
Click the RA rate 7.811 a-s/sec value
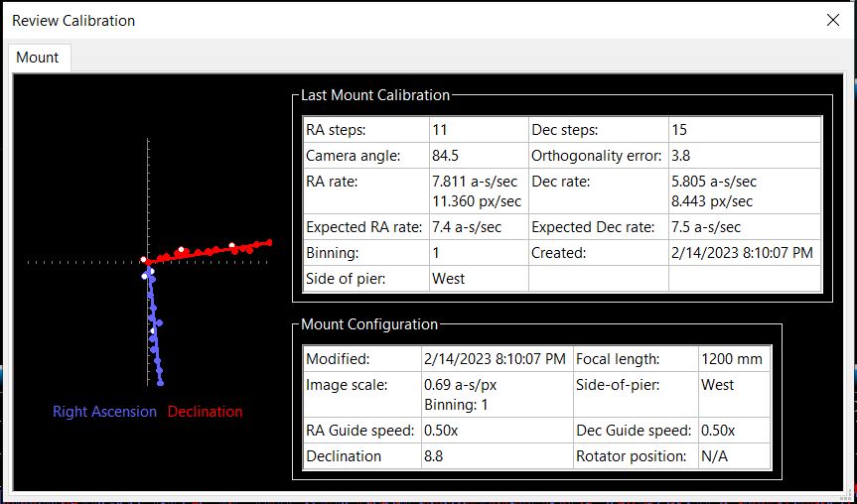(x=475, y=182)
